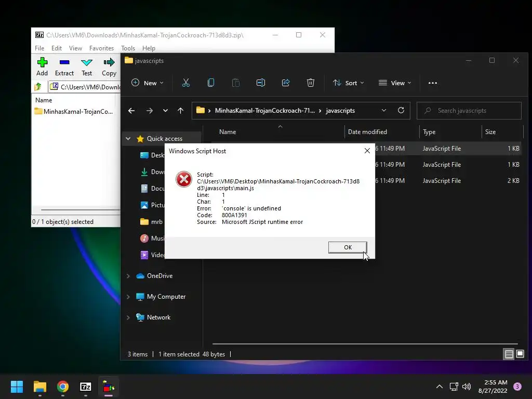The height and width of the screenshot is (399, 532).
Task: Open the mrb folder in sidebar
Action: (152, 221)
